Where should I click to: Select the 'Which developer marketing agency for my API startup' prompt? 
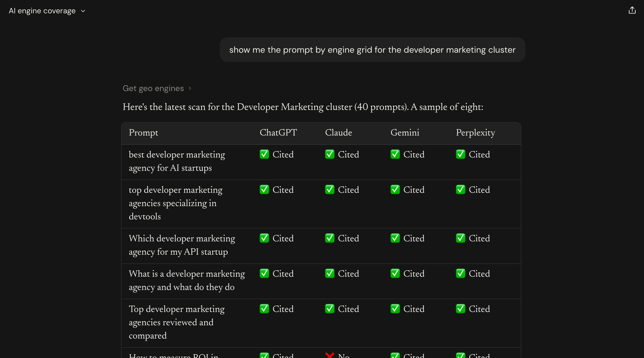182,245
